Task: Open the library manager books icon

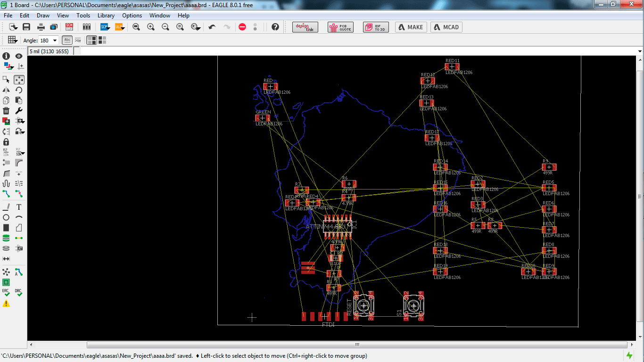Action: [x=86, y=27]
